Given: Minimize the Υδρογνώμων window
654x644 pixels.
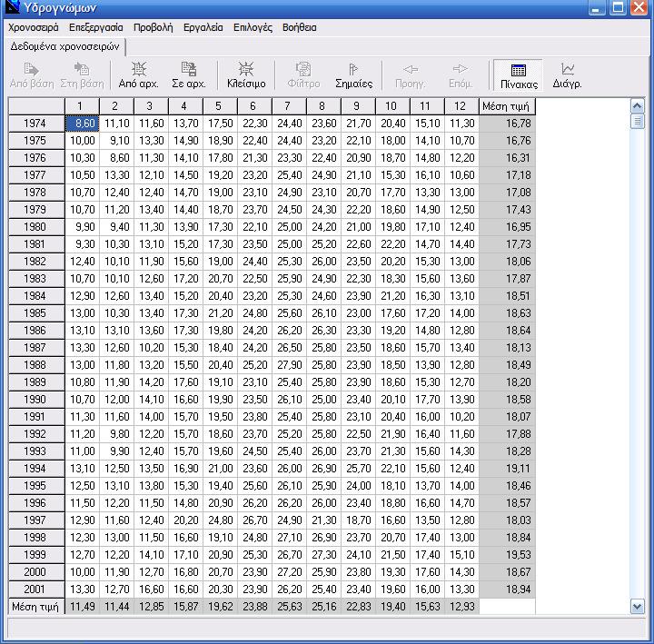Looking at the screenshot, I should tap(597, 7).
